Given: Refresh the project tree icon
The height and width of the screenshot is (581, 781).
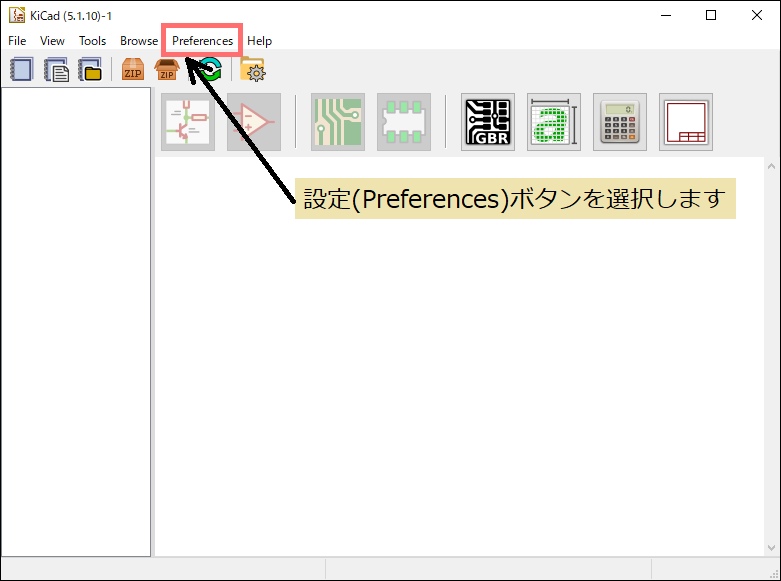Looking at the screenshot, I should (211, 69).
